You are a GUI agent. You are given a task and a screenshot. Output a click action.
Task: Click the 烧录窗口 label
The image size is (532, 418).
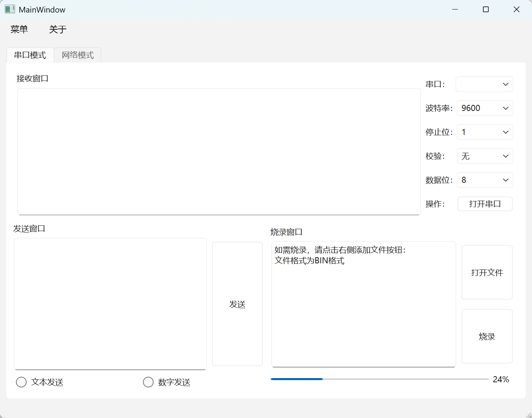coord(287,232)
